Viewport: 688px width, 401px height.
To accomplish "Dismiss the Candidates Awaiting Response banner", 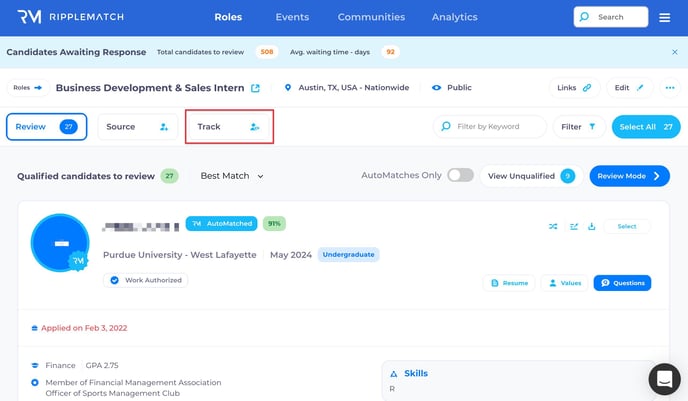I will coord(674,52).
